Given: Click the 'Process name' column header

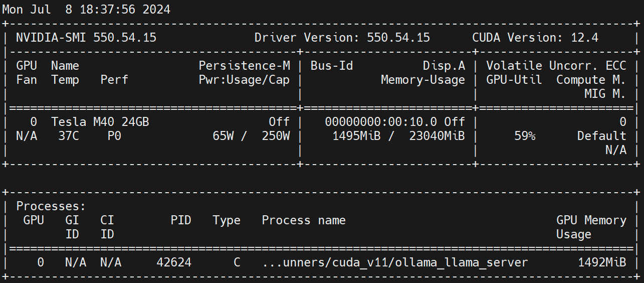Looking at the screenshot, I should coord(304,220).
